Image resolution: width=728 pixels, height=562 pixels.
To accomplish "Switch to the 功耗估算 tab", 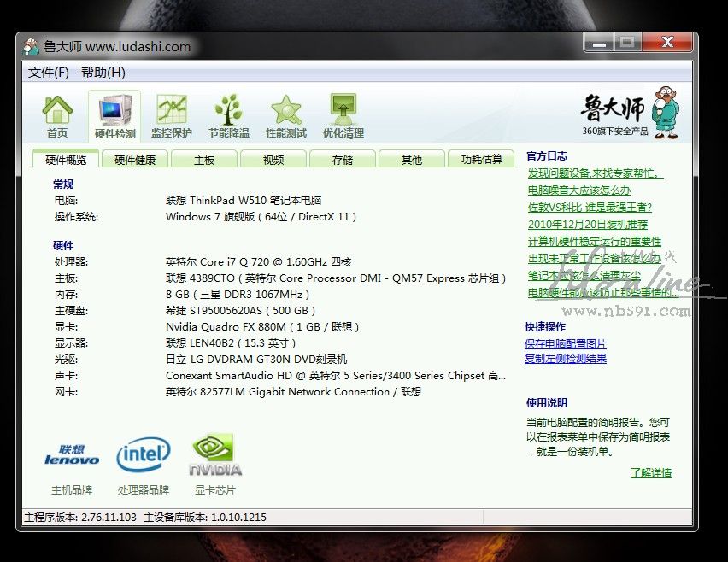I will (x=481, y=160).
